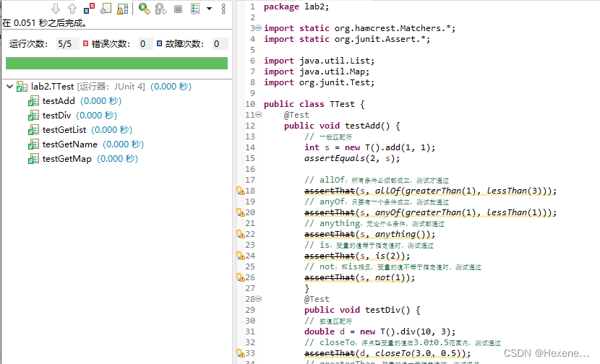This screenshot has height=364, width=600.
Task: Click error count red icon
Action: pyautogui.click(x=86, y=43)
